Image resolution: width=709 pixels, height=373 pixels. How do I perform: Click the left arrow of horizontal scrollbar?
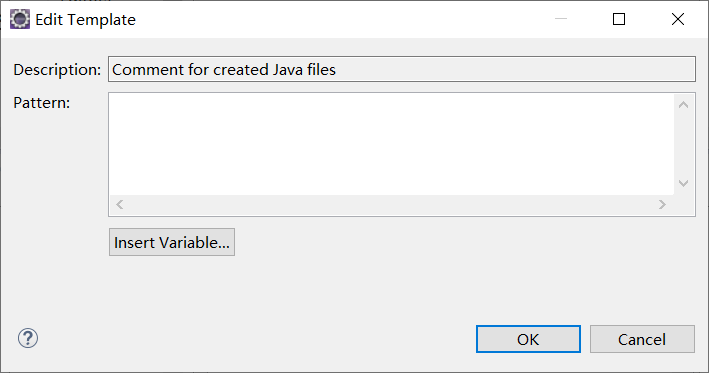click(119, 205)
